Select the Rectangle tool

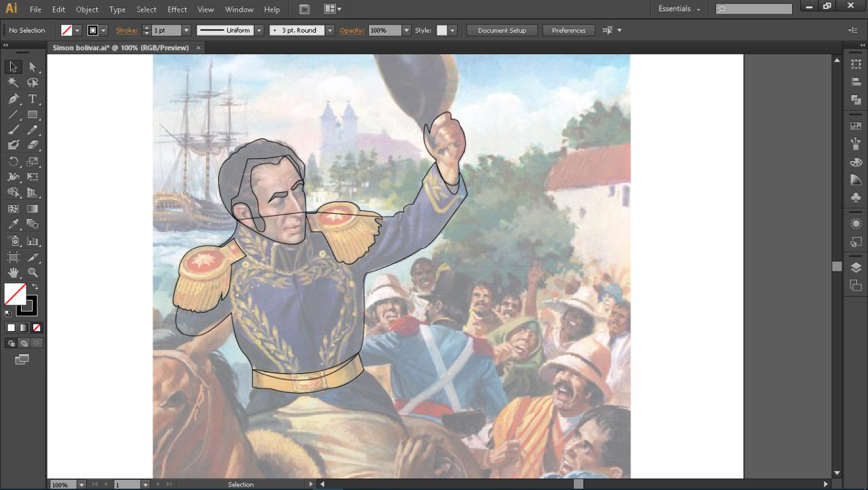click(x=33, y=115)
